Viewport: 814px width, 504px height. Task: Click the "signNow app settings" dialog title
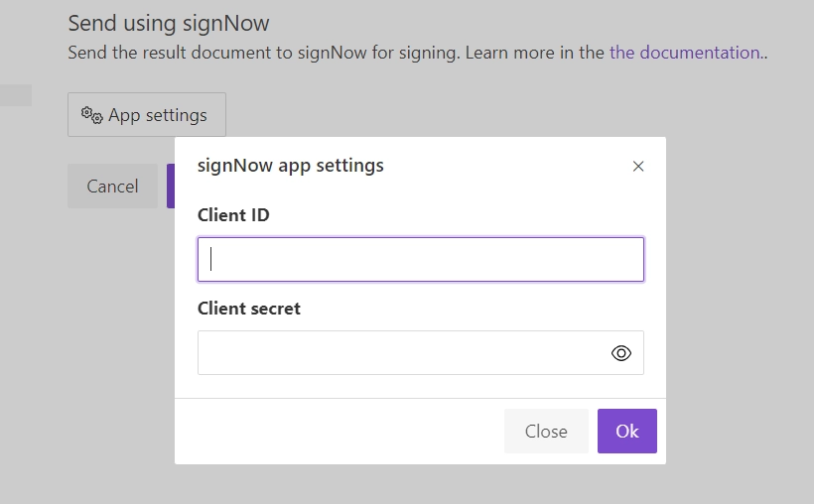291,165
